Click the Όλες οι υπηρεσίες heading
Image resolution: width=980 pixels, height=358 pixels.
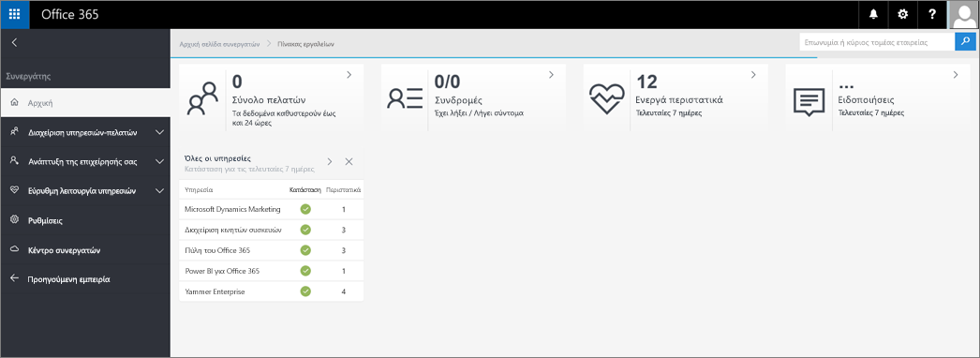[218, 158]
